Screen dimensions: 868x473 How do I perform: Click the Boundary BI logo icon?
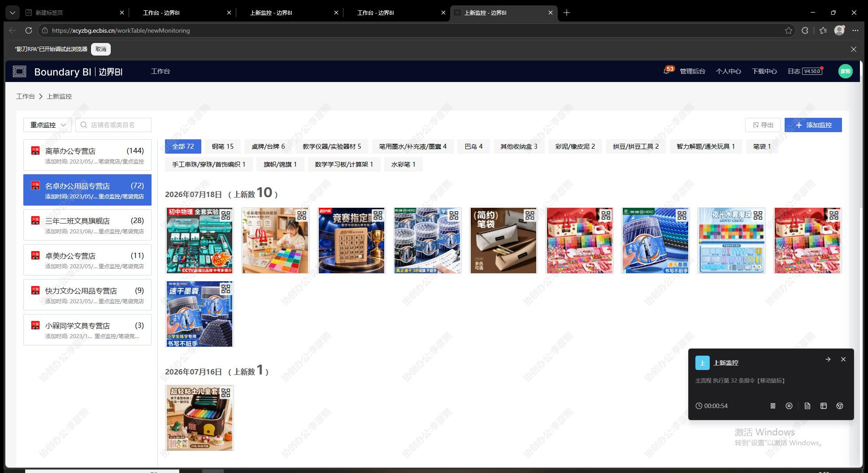coord(19,71)
